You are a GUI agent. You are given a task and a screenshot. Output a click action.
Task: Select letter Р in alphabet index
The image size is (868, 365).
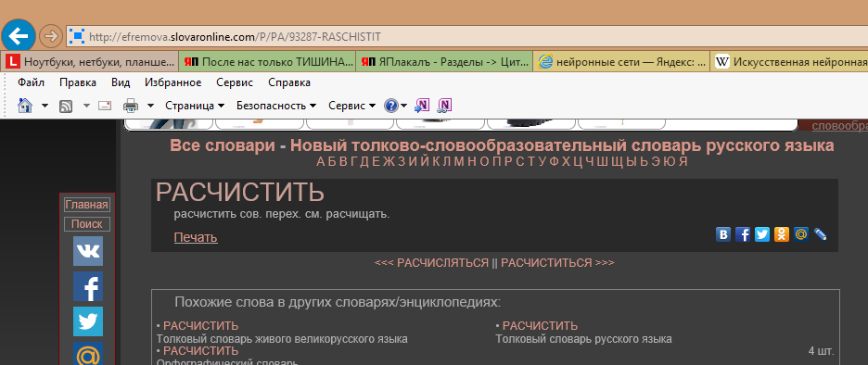pyautogui.click(x=508, y=161)
